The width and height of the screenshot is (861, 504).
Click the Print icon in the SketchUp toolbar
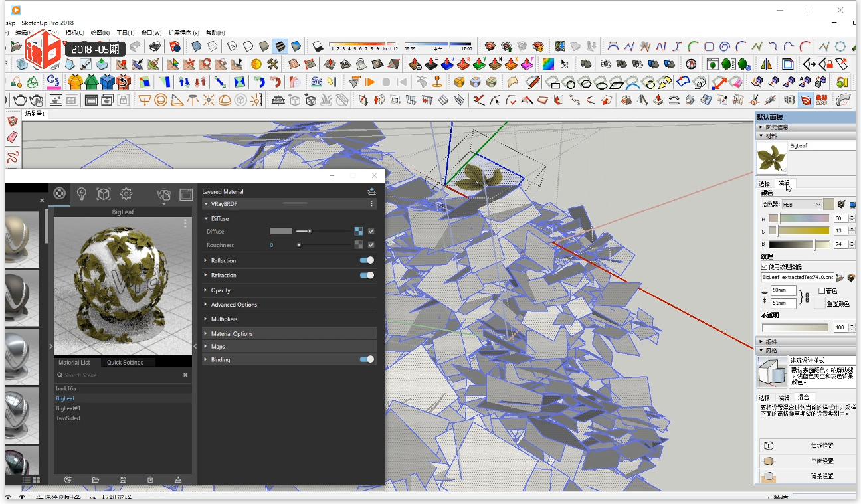[x=155, y=46]
